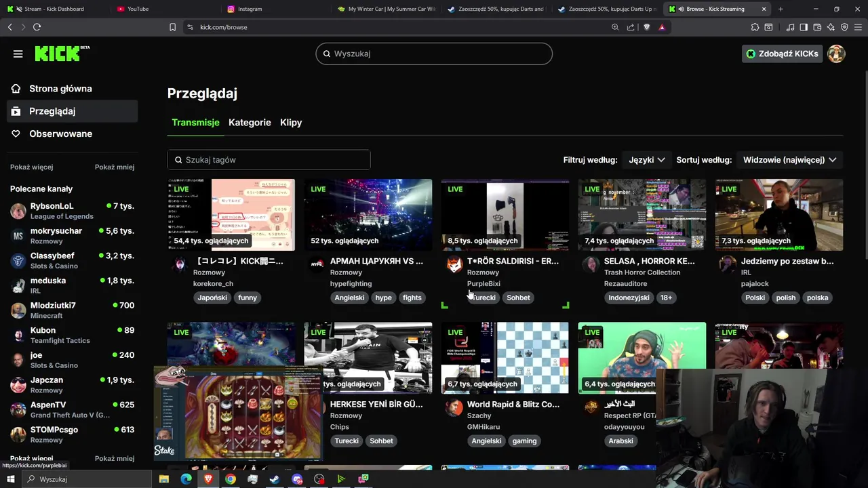Switch to the YouTube browser tab
Image resolution: width=868 pixels, height=488 pixels.
[x=165, y=9]
